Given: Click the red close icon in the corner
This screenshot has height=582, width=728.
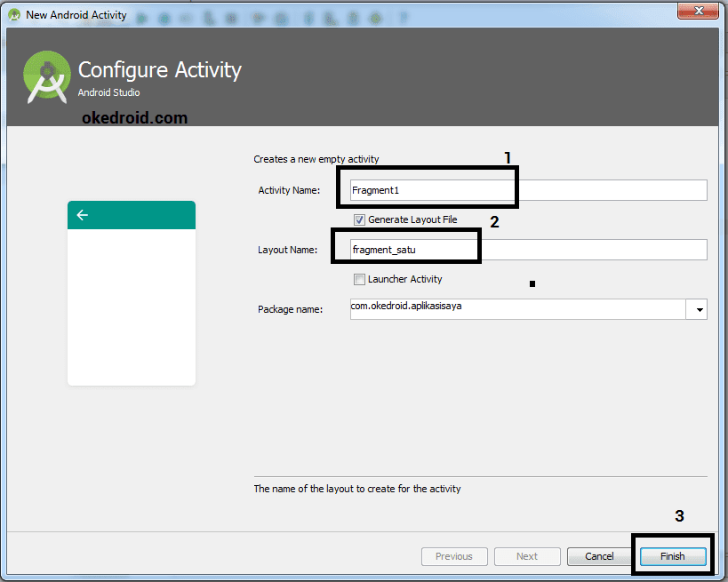Looking at the screenshot, I should (x=699, y=12).
